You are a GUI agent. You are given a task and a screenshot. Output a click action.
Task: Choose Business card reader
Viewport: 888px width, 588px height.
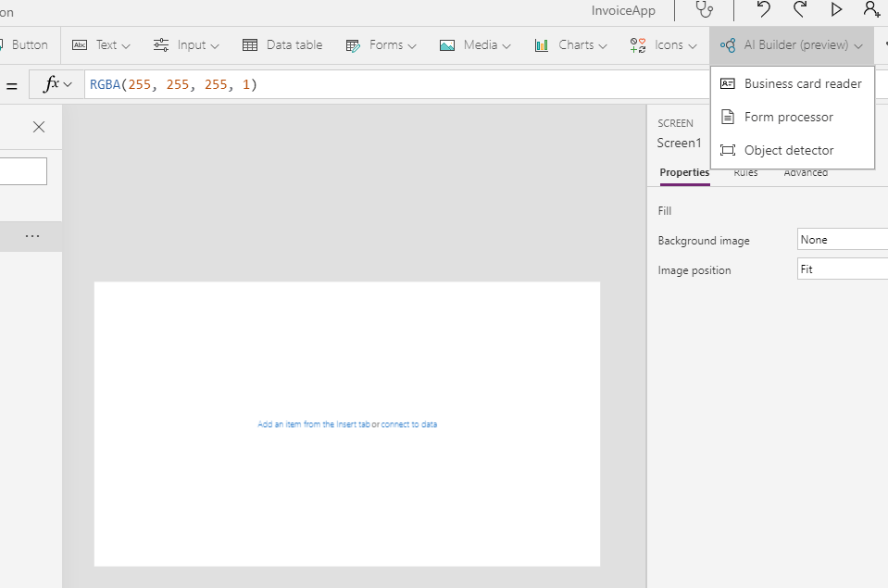[793, 84]
